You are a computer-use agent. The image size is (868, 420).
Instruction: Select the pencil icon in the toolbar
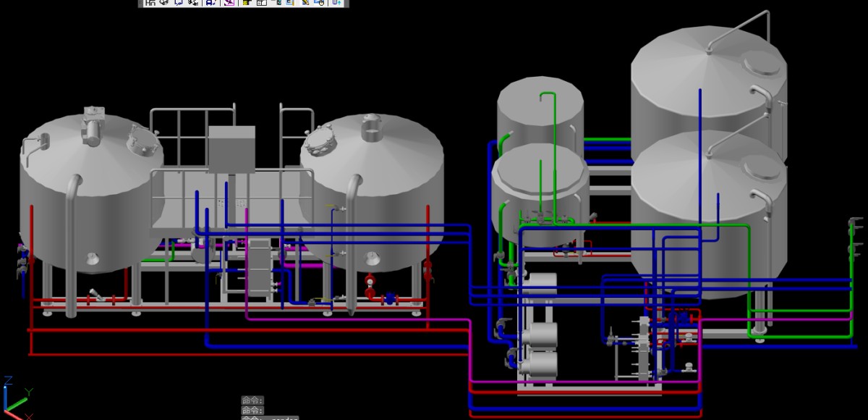(305, 3)
